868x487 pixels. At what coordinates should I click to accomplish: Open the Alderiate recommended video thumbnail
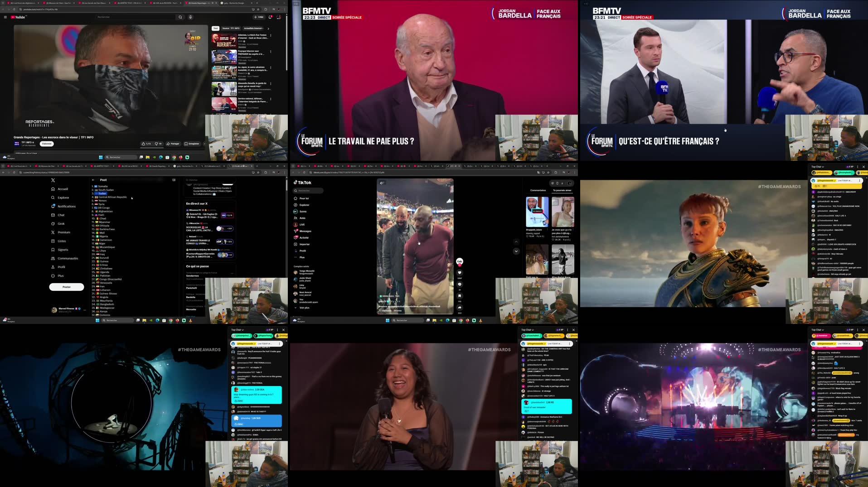click(x=223, y=41)
